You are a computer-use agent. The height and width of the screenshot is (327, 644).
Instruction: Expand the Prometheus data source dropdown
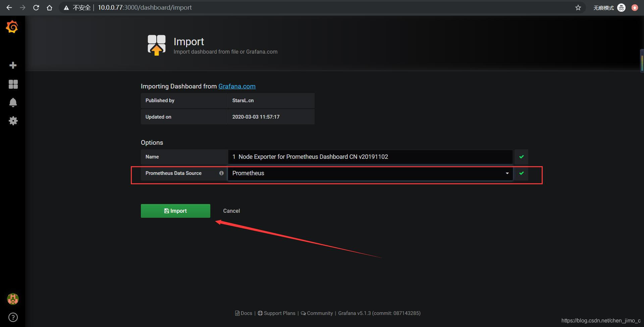(370, 173)
